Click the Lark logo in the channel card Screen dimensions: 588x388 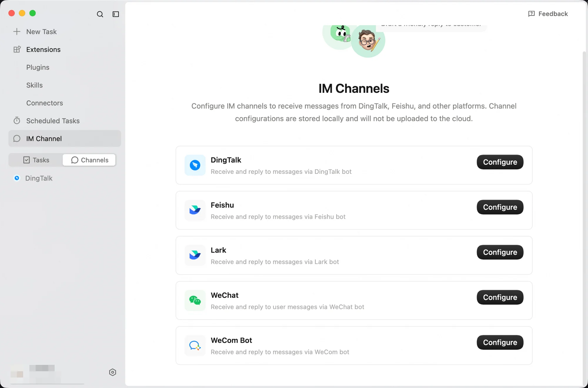click(x=195, y=255)
